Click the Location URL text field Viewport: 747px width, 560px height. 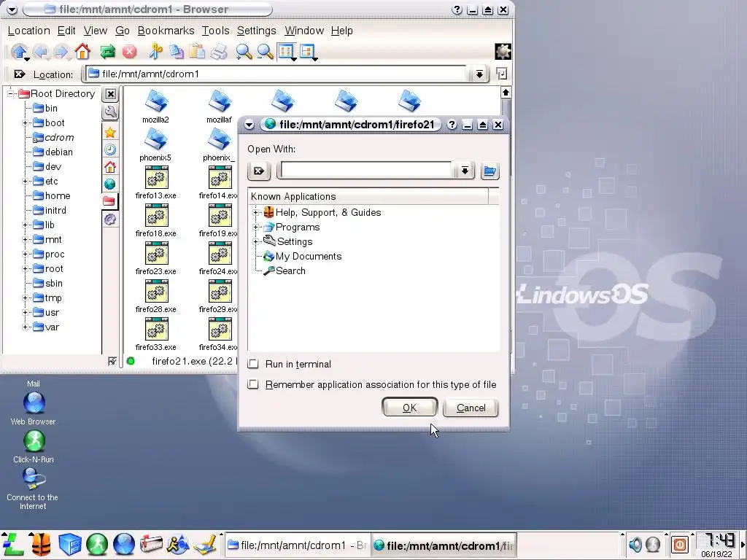[276, 74]
